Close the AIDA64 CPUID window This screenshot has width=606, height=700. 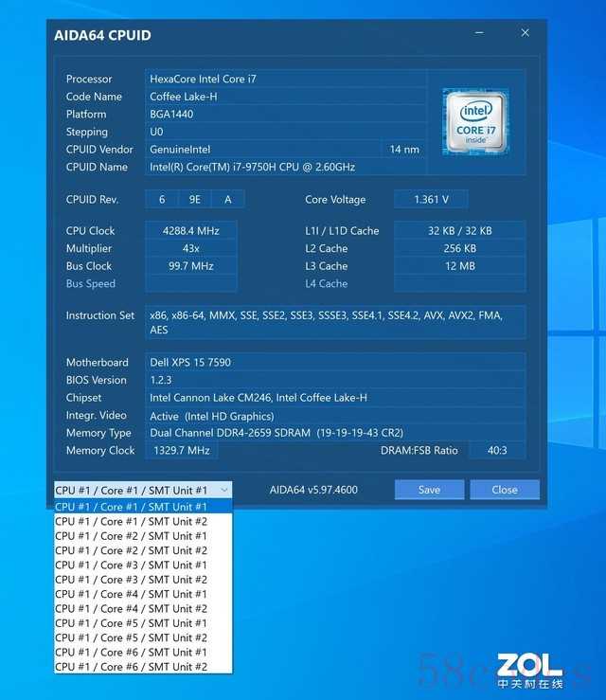point(525,34)
